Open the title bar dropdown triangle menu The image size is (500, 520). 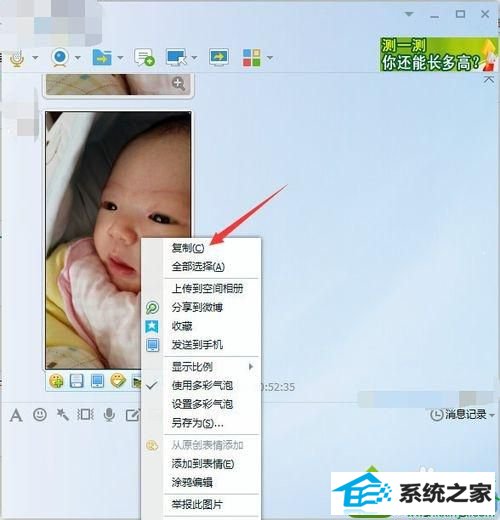[409, 14]
